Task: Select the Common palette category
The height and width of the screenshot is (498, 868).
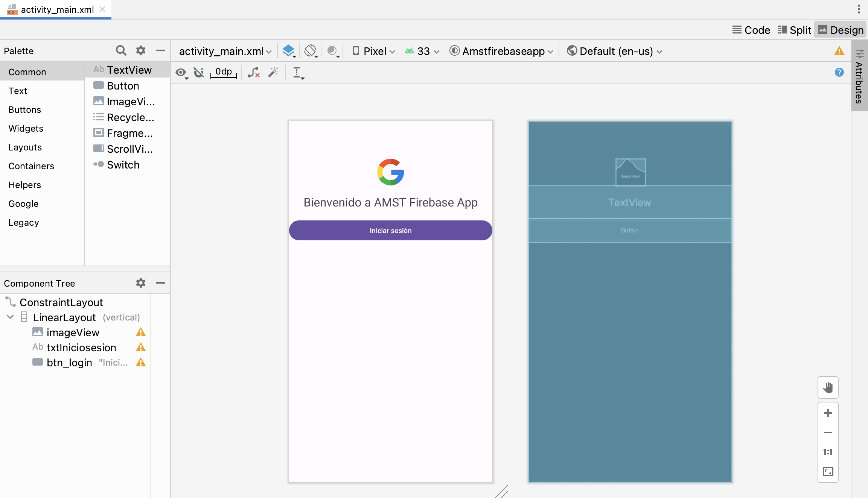Action: click(x=42, y=72)
